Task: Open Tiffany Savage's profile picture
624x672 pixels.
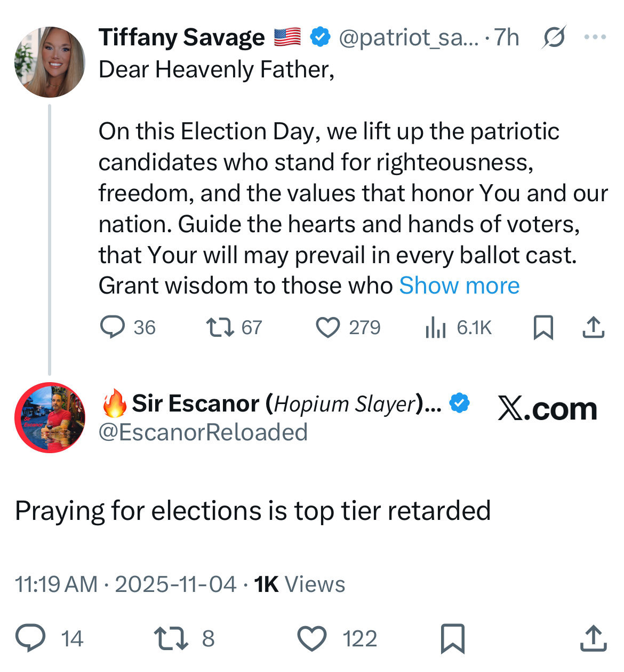Action: coord(50,62)
